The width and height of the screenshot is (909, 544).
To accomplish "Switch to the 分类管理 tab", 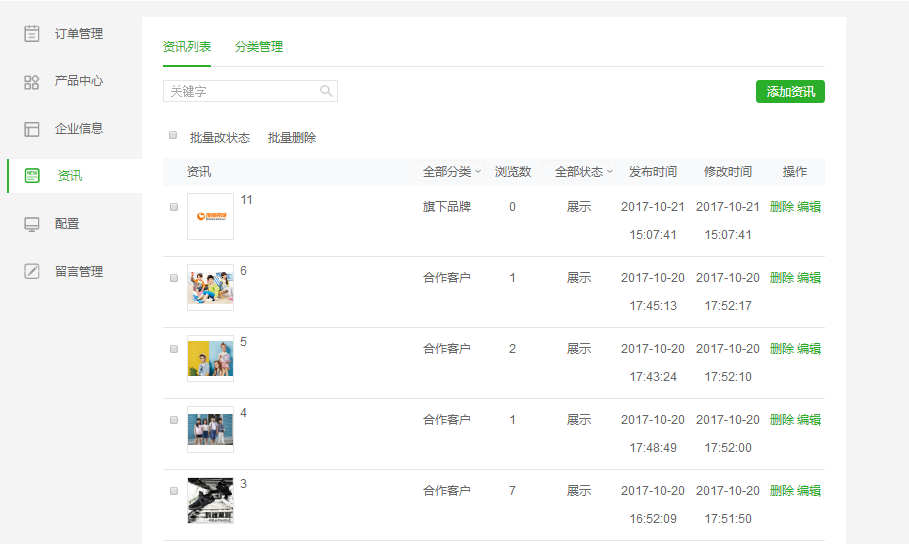I will [259, 47].
